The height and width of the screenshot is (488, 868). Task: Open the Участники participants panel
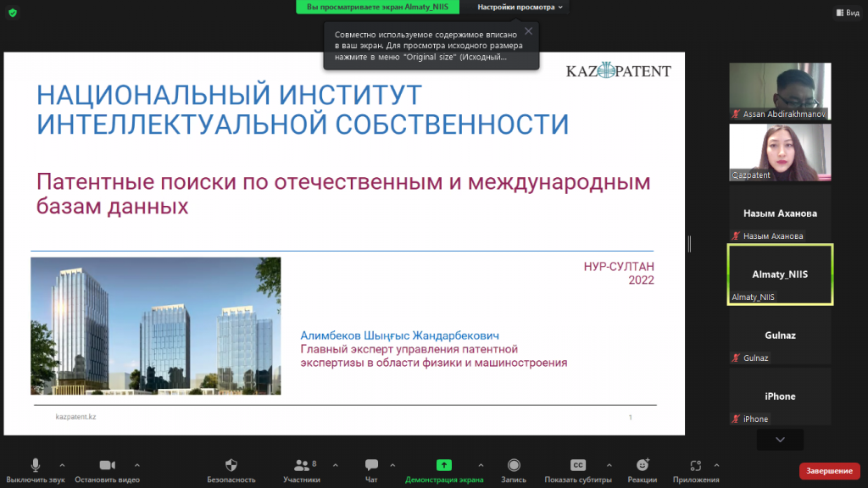[x=301, y=465]
